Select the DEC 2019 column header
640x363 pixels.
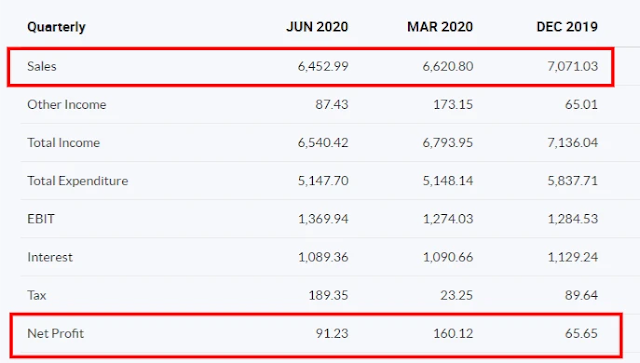(567, 27)
